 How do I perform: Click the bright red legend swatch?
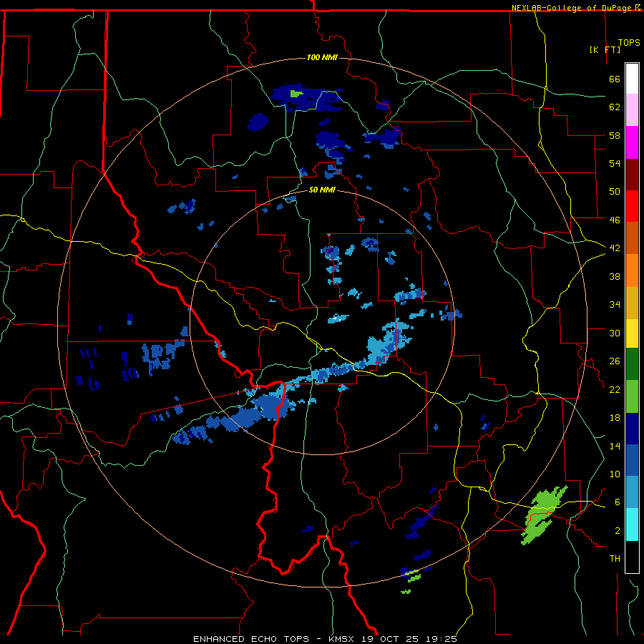(632, 206)
